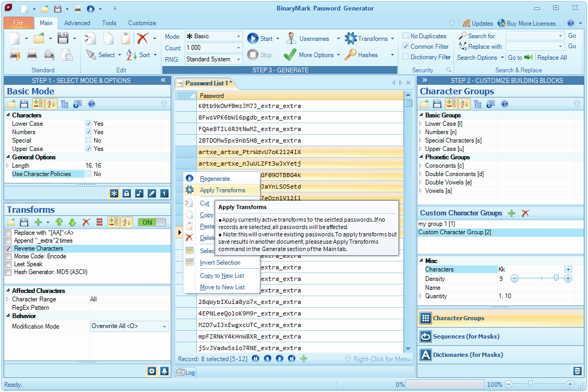Expand the Length option row
Image resolution: width=588 pixels, height=392 pixels.
tap(8, 166)
